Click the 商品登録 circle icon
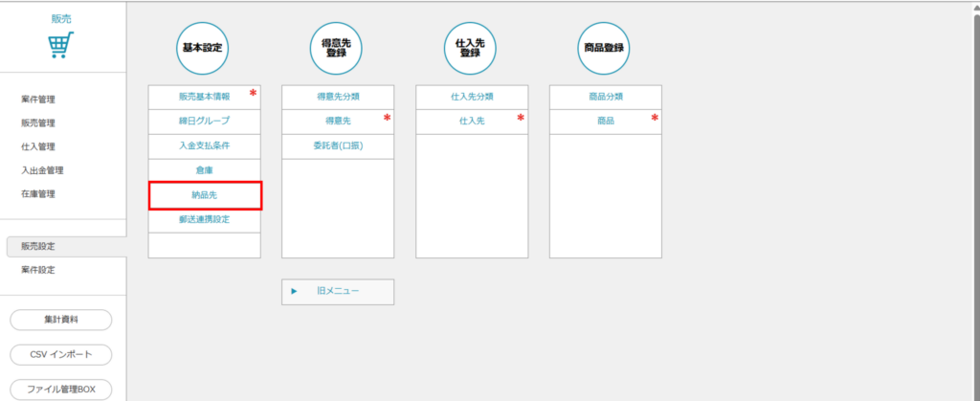 pos(605,46)
